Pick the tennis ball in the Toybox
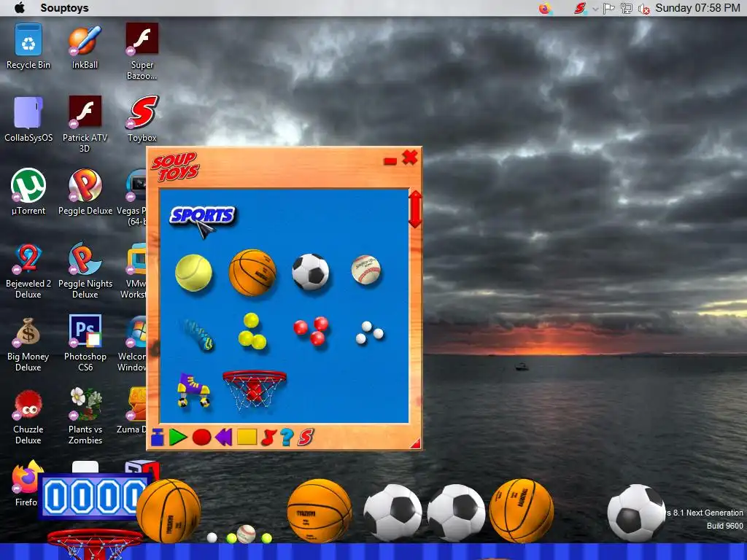This screenshot has height=560, width=747. (x=193, y=273)
